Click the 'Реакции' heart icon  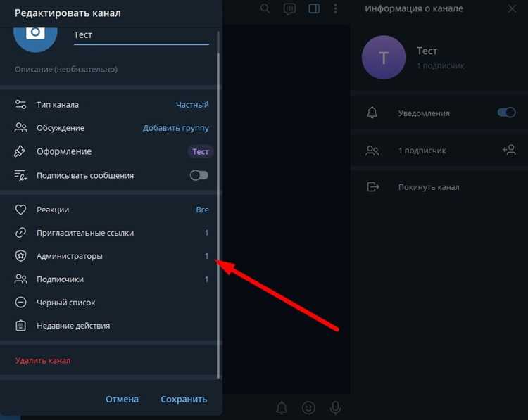(20, 210)
